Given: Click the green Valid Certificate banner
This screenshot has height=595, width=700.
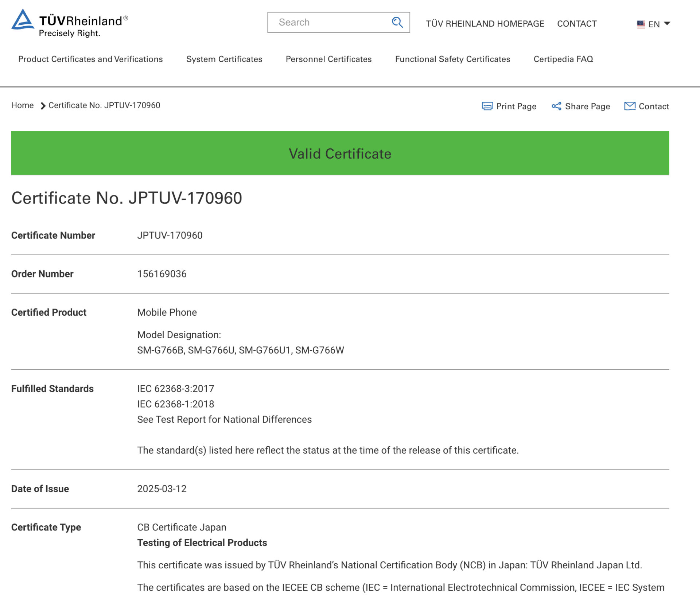Looking at the screenshot, I should pyautogui.click(x=340, y=153).
